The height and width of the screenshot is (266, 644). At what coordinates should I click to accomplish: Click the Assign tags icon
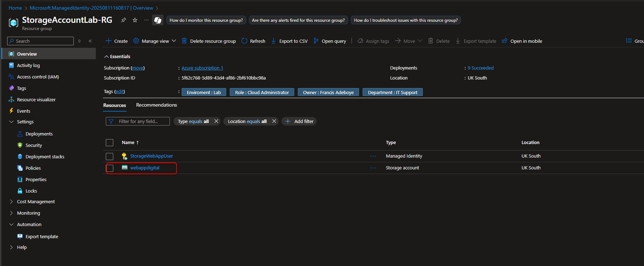(x=360, y=41)
